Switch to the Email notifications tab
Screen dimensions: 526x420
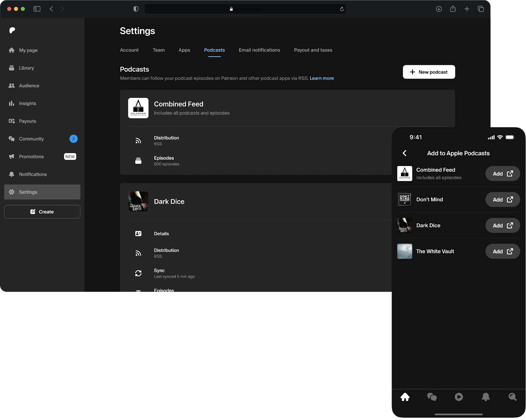(259, 50)
